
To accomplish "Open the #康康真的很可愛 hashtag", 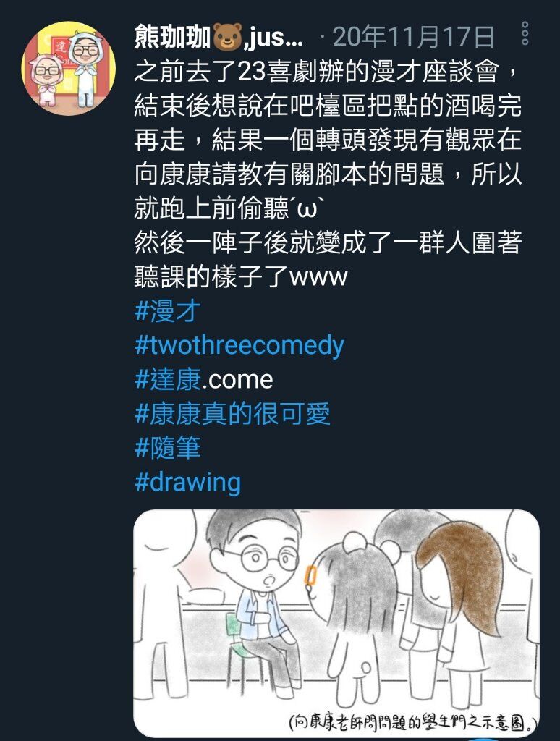I will coord(232,413).
